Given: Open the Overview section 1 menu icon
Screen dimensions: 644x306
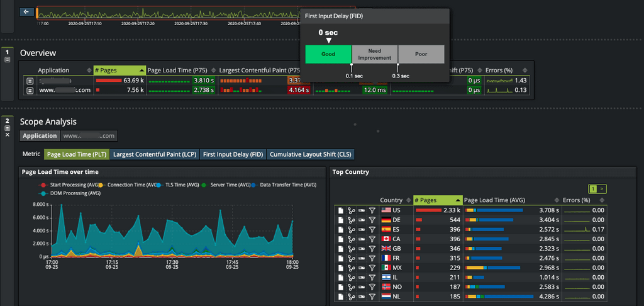Looking at the screenshot, I should point(7,59).
